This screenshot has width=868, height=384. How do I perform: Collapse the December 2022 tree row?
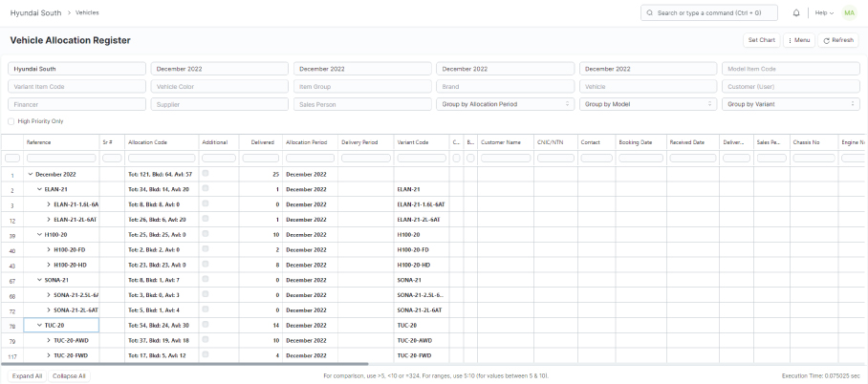point(30,174)
